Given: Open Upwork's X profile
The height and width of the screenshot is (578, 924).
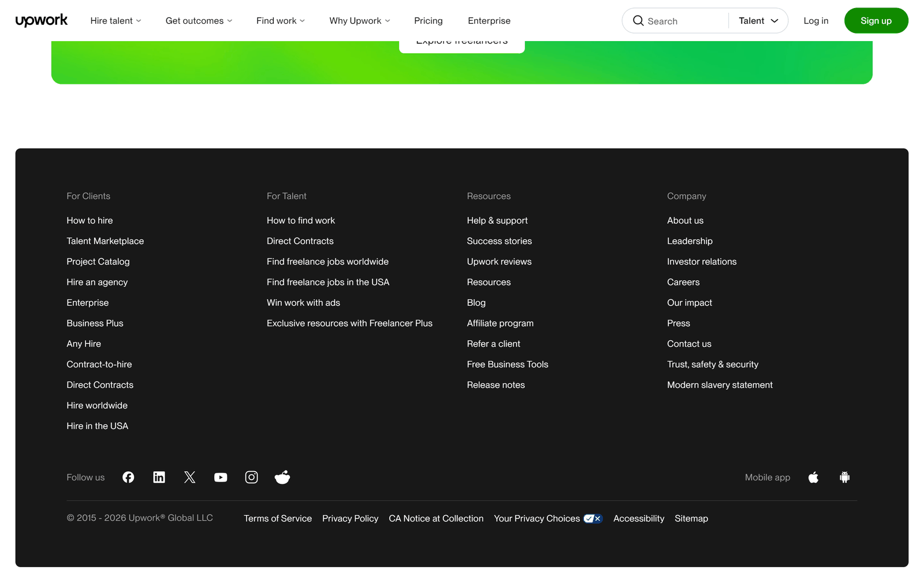Looking at the screenshot, I should click(190, 477).
